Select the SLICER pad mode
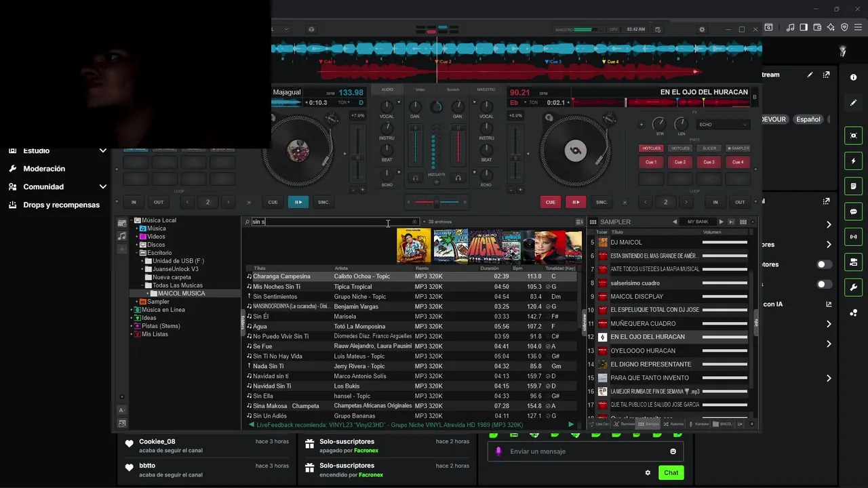This screenshot has height=488, width=868. pyautogui.click(x=709, y=148)
